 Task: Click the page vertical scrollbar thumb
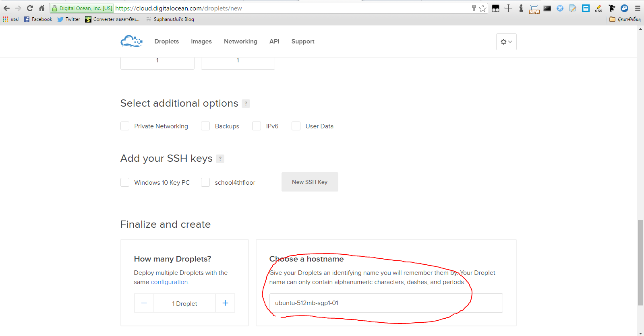coord(640,262)
